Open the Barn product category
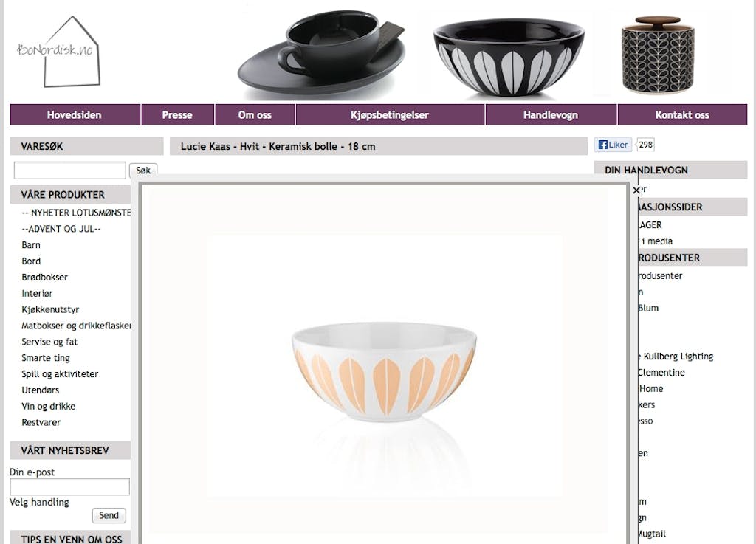 31,245
